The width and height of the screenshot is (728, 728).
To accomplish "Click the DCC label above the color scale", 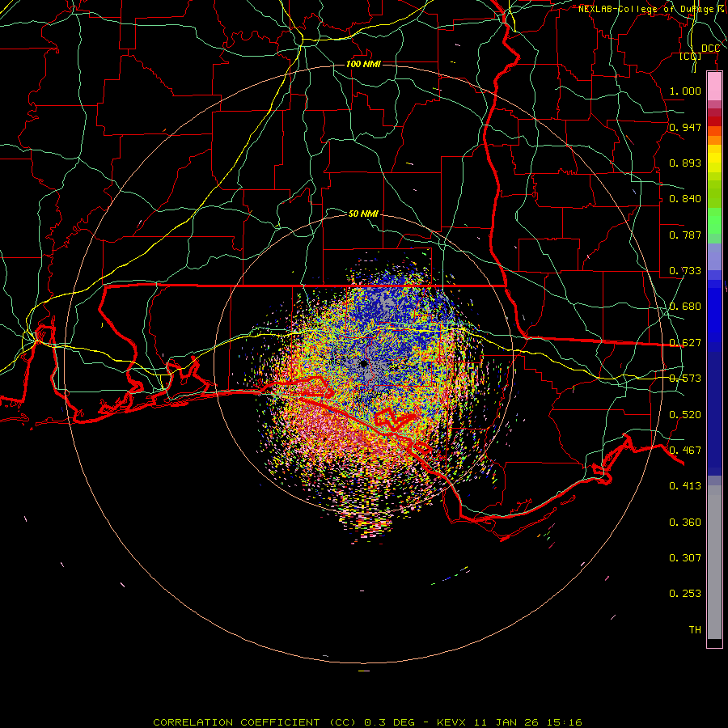I will tap(710, 49).
